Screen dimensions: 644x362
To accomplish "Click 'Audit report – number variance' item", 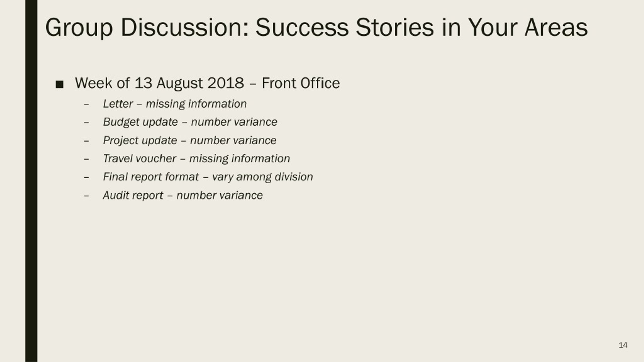I will coord(183,195).
